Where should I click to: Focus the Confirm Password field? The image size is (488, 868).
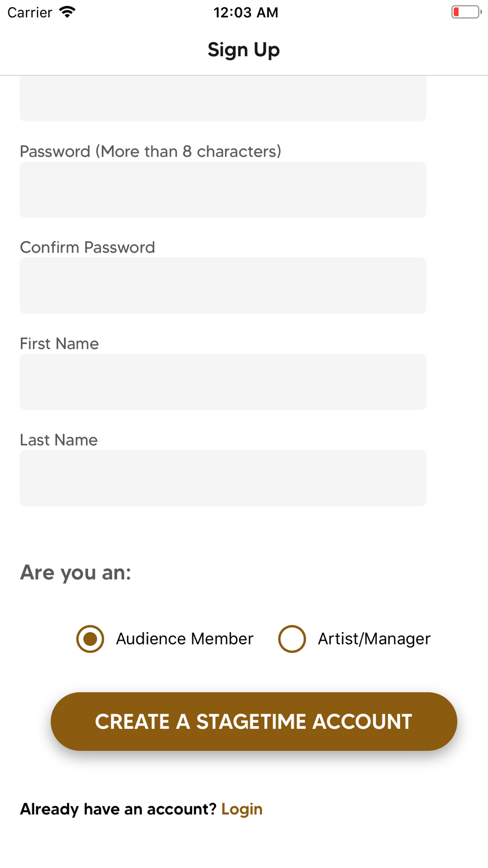tap(223, 286)
